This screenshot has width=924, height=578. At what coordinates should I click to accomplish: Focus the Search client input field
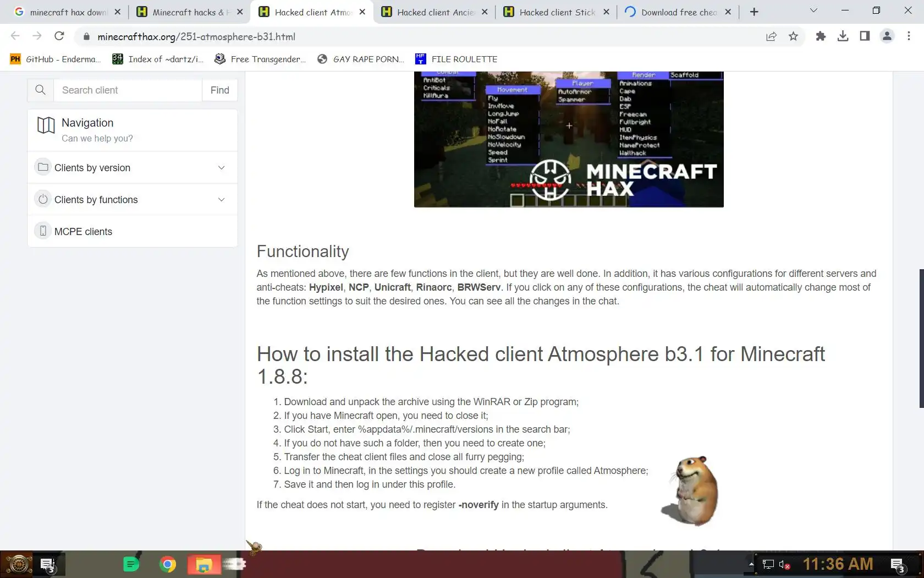[x=128, y=90]
